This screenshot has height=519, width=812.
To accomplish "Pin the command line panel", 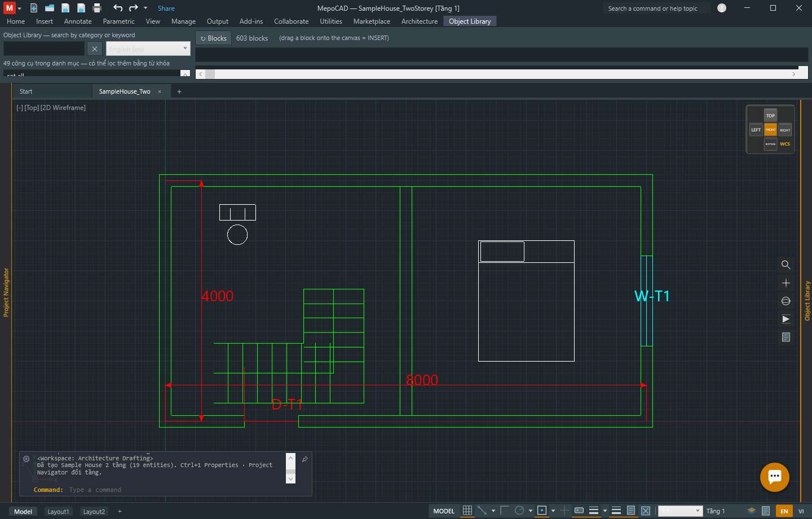I will pos(304,459).
